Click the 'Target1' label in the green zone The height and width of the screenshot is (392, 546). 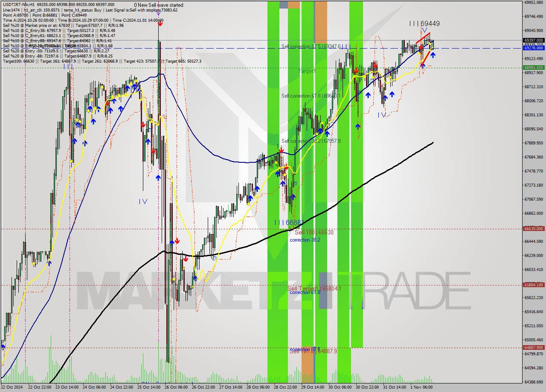click(x=307, y=71)
